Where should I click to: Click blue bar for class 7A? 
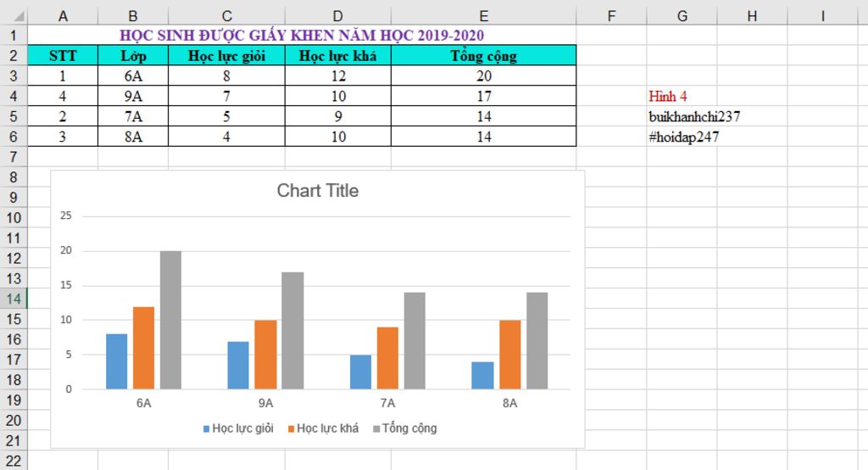click(360, 372)
